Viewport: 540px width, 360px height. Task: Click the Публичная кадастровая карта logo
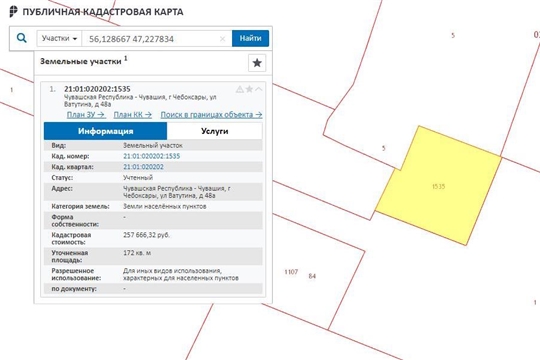(96, 11)
